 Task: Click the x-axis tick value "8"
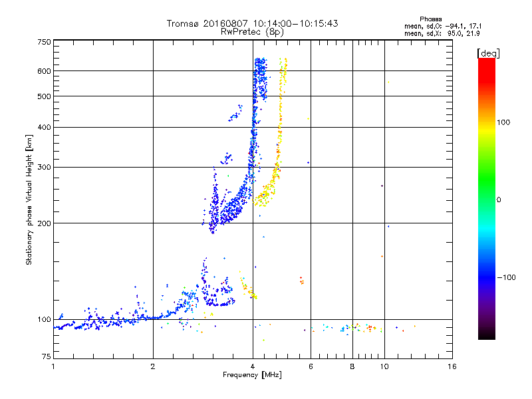(x=352, y=366)
